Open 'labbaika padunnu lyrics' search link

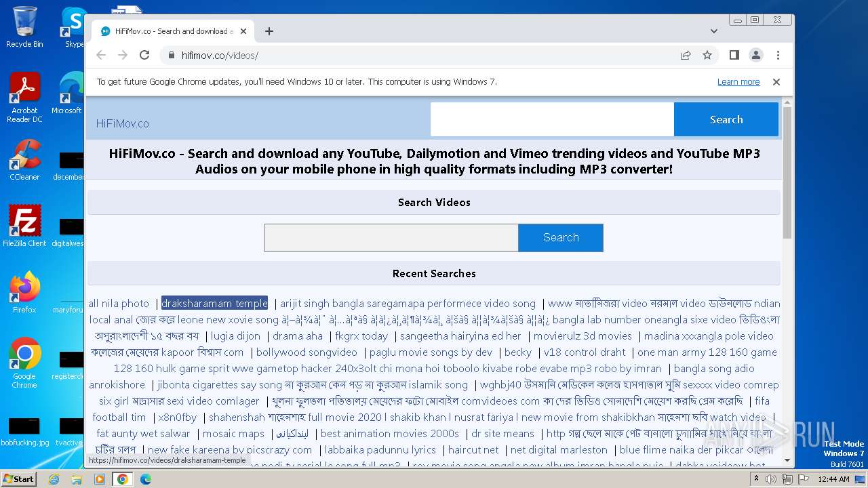[380, 450]
